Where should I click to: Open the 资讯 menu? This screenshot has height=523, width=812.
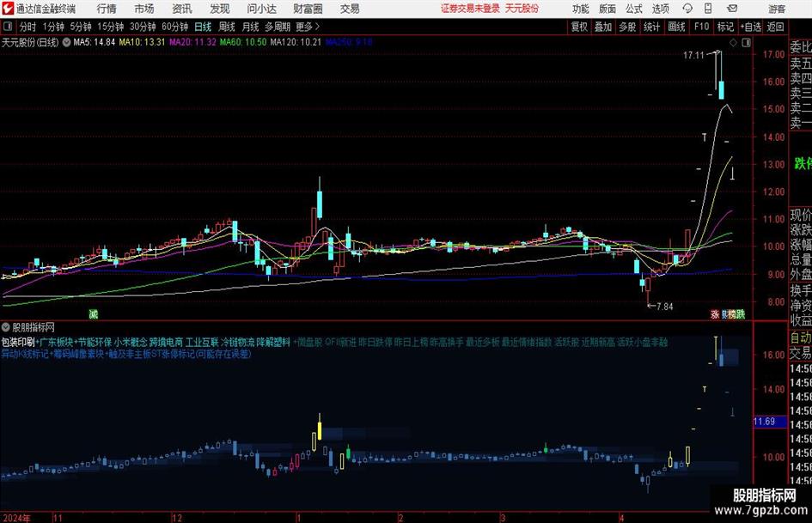coord(182,9)
